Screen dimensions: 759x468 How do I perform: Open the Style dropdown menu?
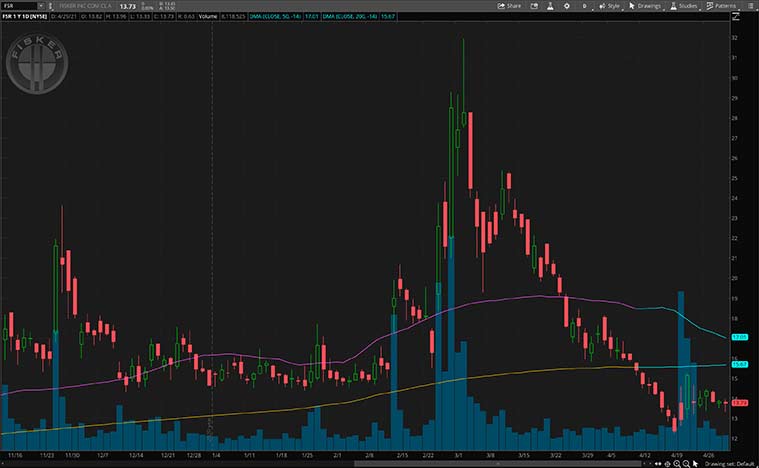[x=609, y=6]
